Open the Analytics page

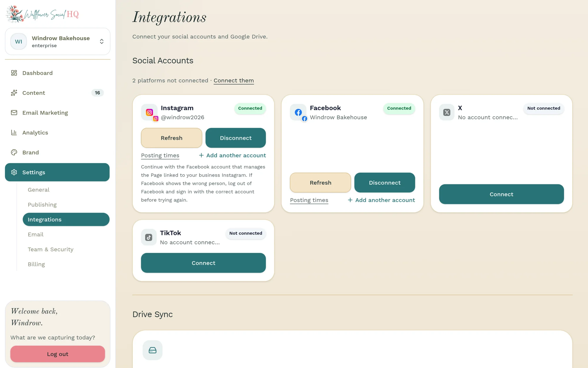(57, 132)
